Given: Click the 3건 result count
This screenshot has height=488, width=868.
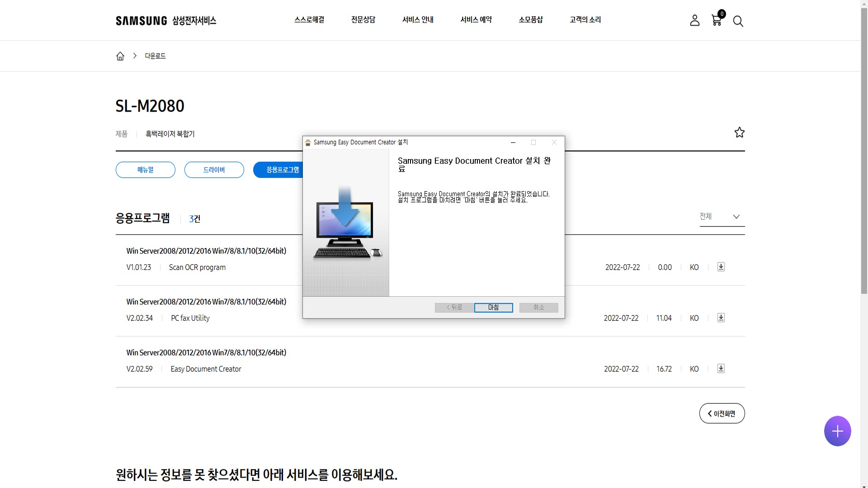Looking at the screenshot, I should point(195,219).
